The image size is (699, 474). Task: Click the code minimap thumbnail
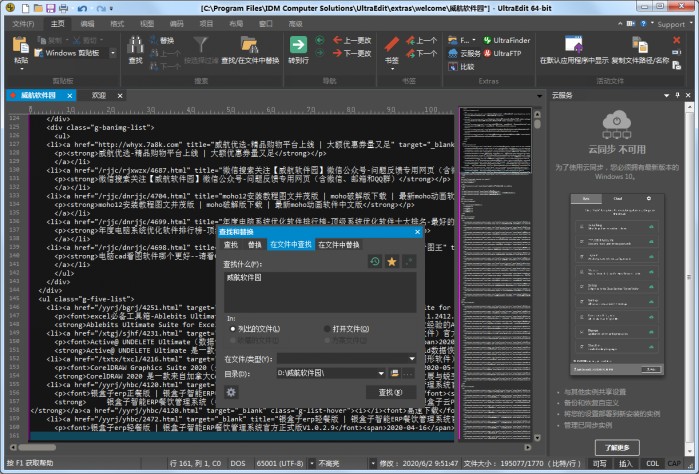[495, 273]
